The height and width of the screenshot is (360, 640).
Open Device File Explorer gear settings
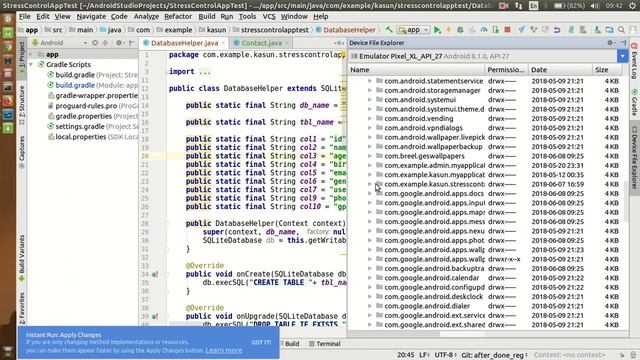[x=611, y=43]
